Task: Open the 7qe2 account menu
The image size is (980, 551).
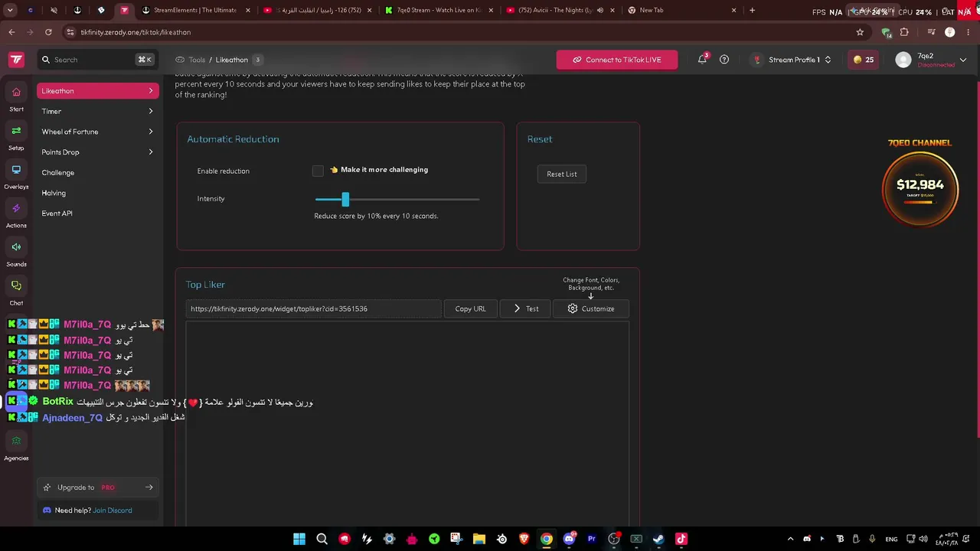Action: pos(930,60)
